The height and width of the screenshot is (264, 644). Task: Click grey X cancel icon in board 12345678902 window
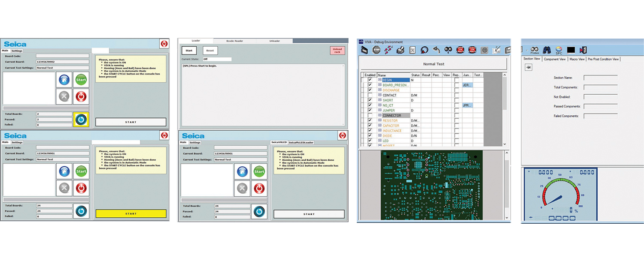(64, 97)
